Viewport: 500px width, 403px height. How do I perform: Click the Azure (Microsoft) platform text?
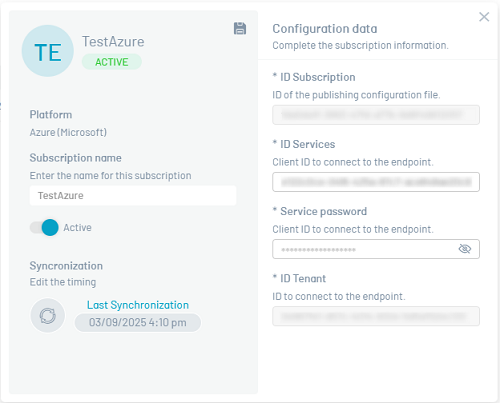(68, 132)
